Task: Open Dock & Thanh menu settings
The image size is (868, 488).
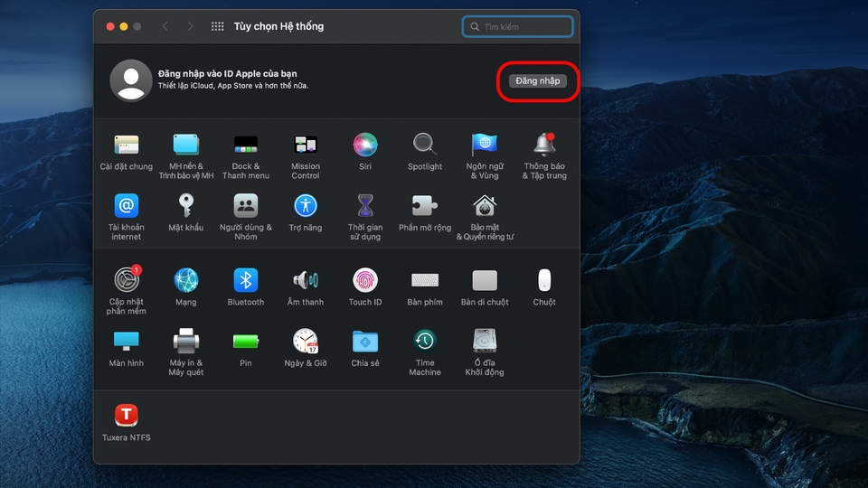Action: (x=246, y=145)
